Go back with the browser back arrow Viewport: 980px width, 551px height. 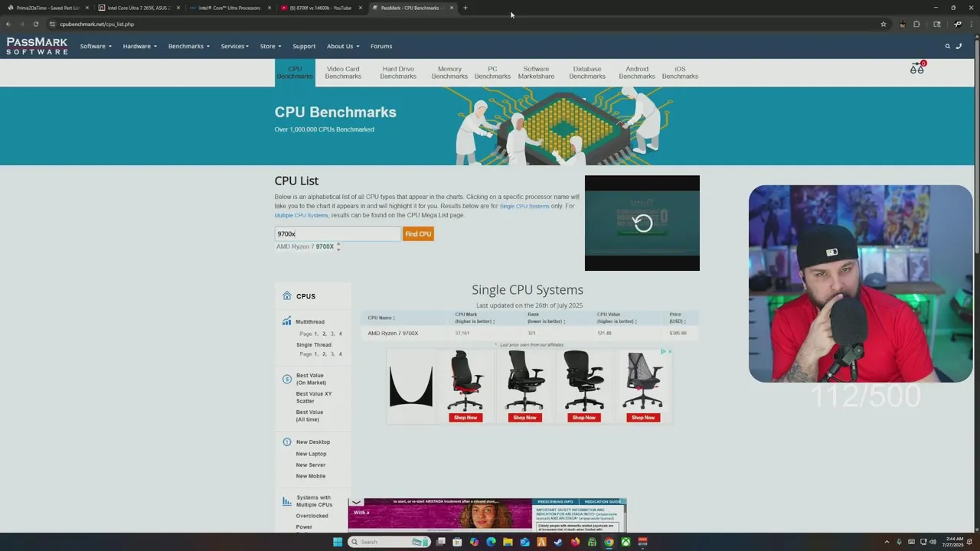(8, 24)
